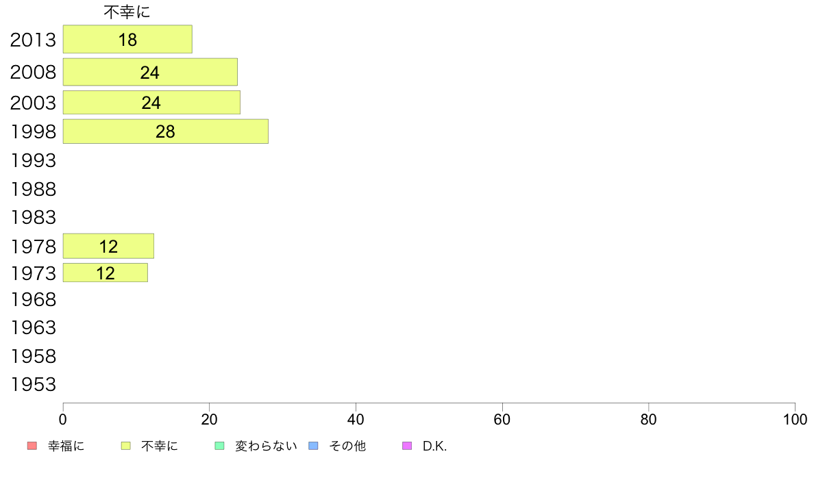Select the 2003 bar with value 24
Viewport: 814px width, 504px height.
click(x=151, y=102)
